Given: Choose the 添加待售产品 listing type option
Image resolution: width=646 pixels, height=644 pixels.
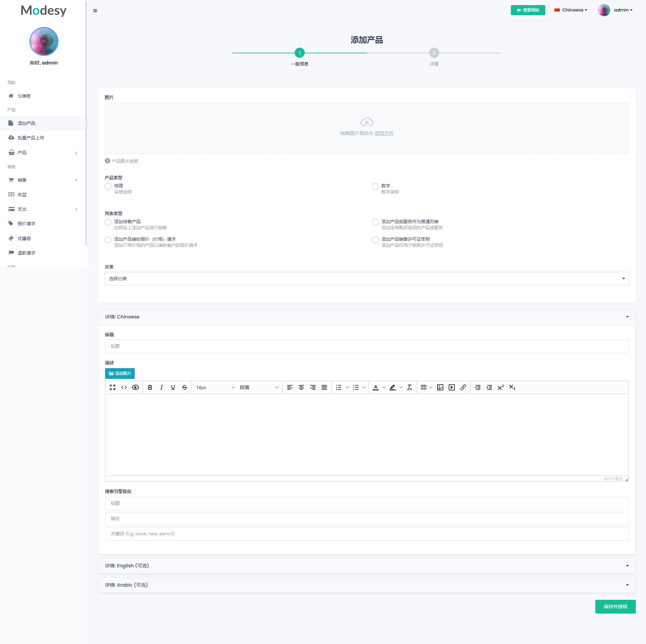Looking at the screenshot, I should 108,222.
